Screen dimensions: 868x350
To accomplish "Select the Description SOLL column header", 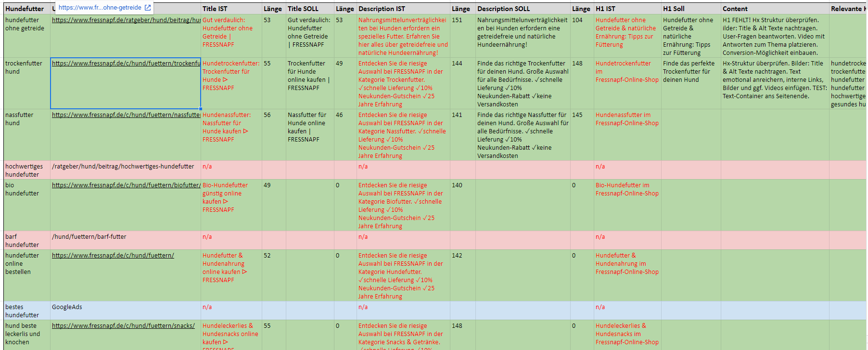I will pyautogui.click(x=523, y=9).
